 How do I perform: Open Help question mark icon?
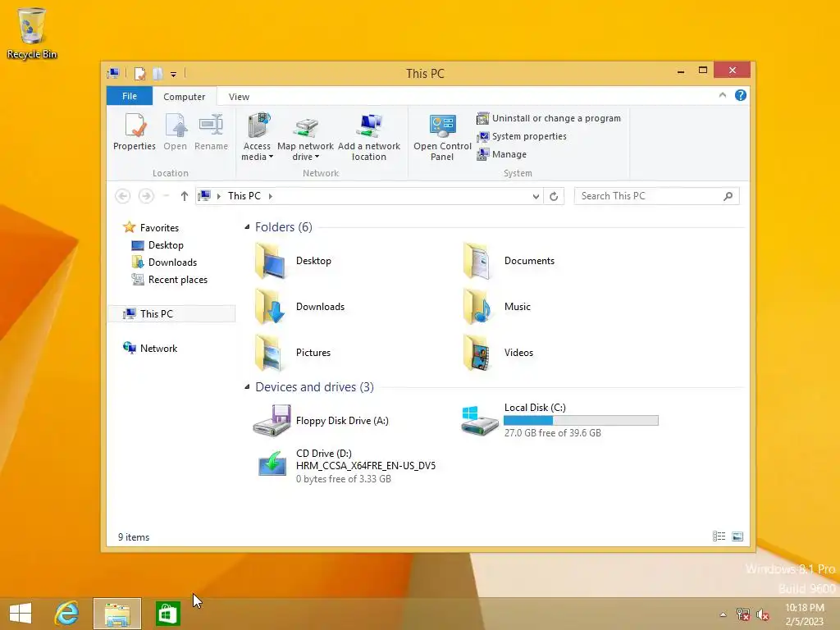[x=741, y=95]
